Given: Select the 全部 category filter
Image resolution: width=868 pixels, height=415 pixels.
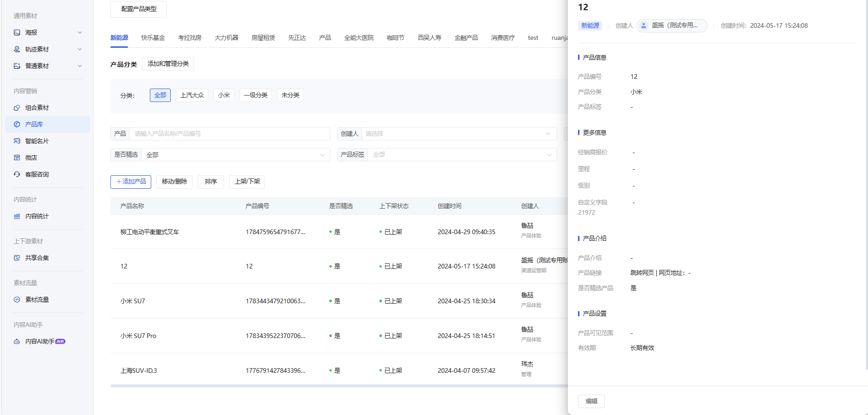Looking at the screenshot, I should (161, 95).
